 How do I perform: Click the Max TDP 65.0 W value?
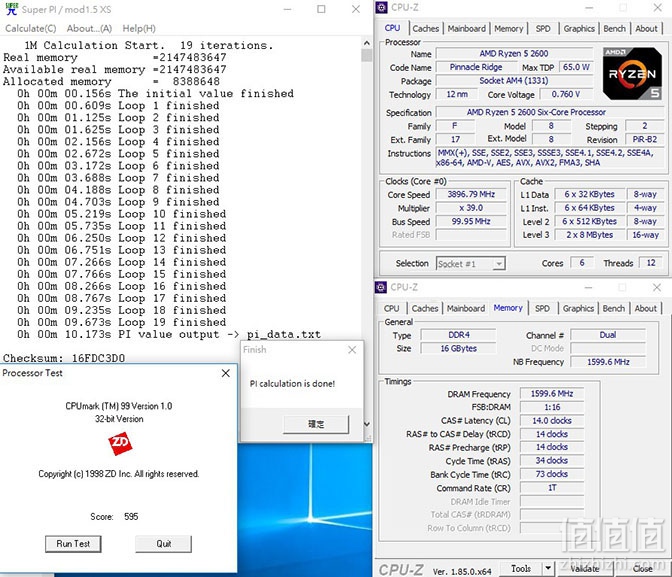[576, 67]
